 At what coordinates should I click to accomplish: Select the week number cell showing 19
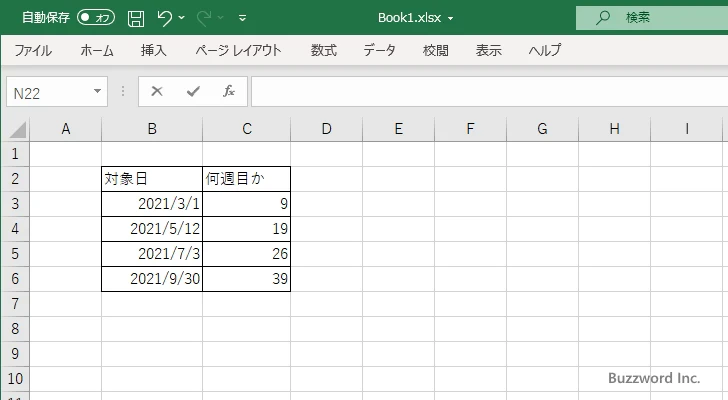pyautogui.click(x=247, y=229)
